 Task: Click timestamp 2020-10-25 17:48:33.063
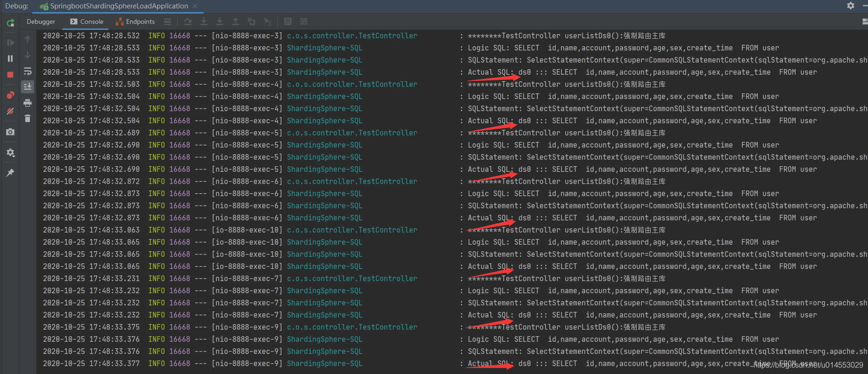91,230
